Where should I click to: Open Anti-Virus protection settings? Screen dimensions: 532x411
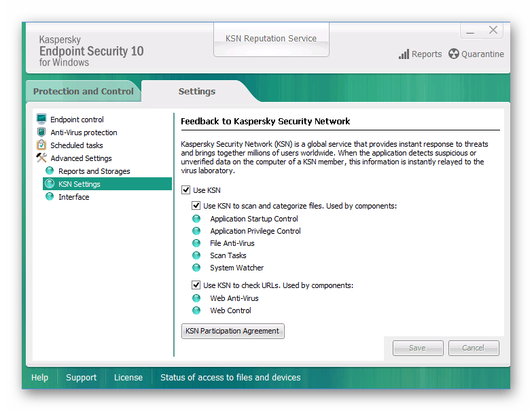tap(84, 132)
